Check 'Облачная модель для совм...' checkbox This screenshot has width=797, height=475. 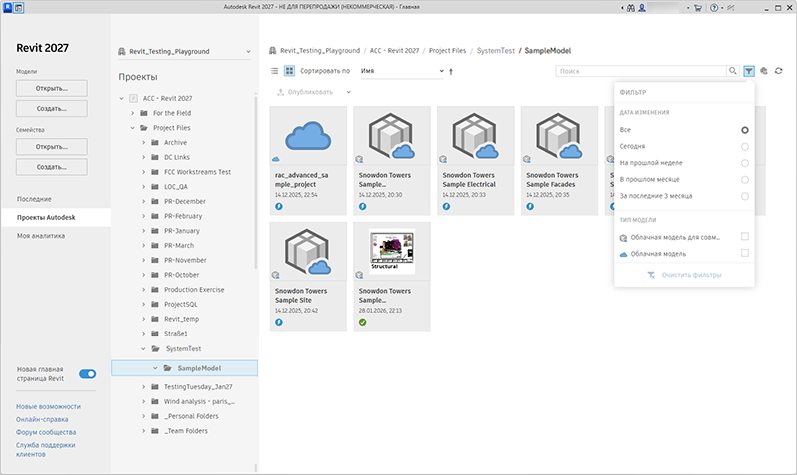[x=745, y=236]
